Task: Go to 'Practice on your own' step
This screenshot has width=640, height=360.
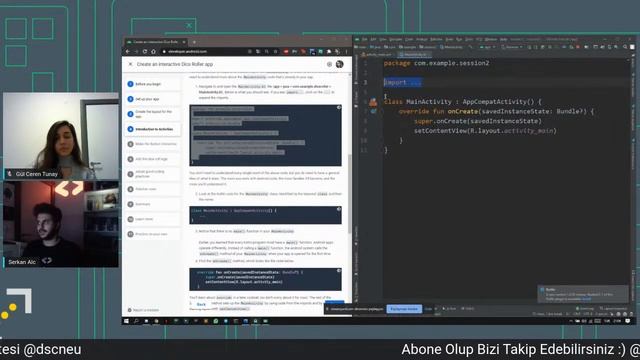Action: click(153, 234)
